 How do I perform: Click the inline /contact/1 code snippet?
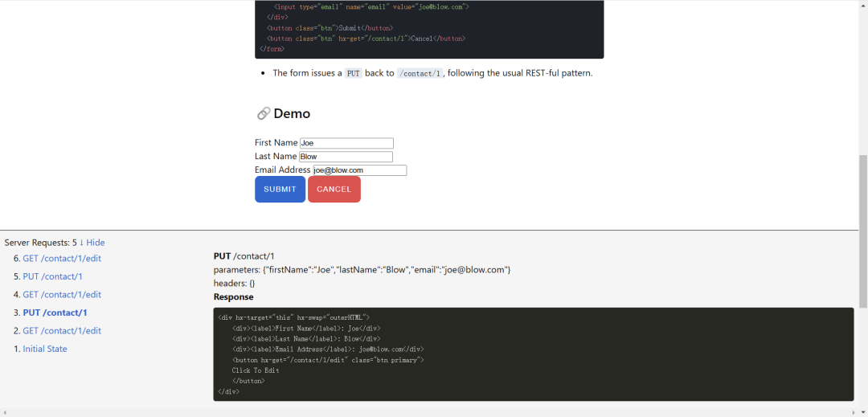[x=420, y=73]
